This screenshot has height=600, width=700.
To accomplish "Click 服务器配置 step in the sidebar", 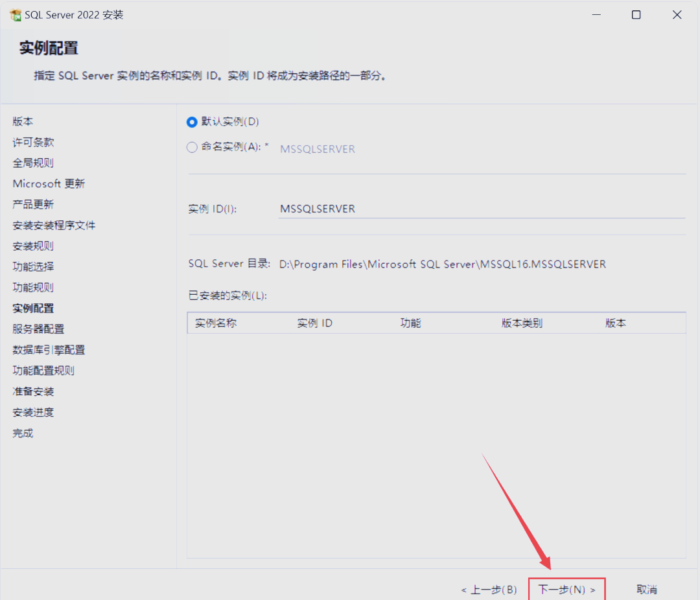I will click(x=38, y=329).
